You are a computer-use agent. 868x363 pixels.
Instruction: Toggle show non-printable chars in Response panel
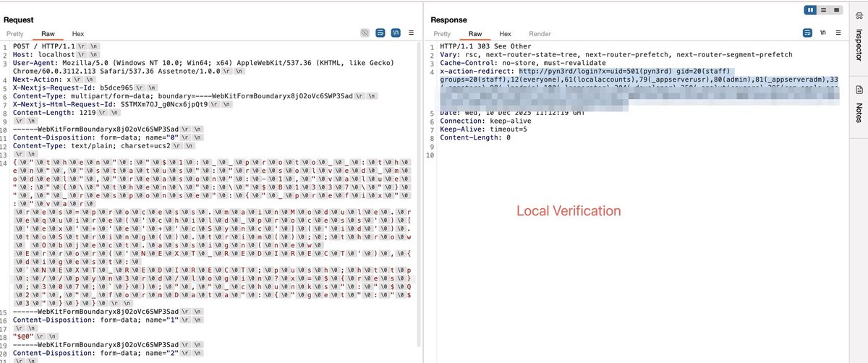click(823, 33)
